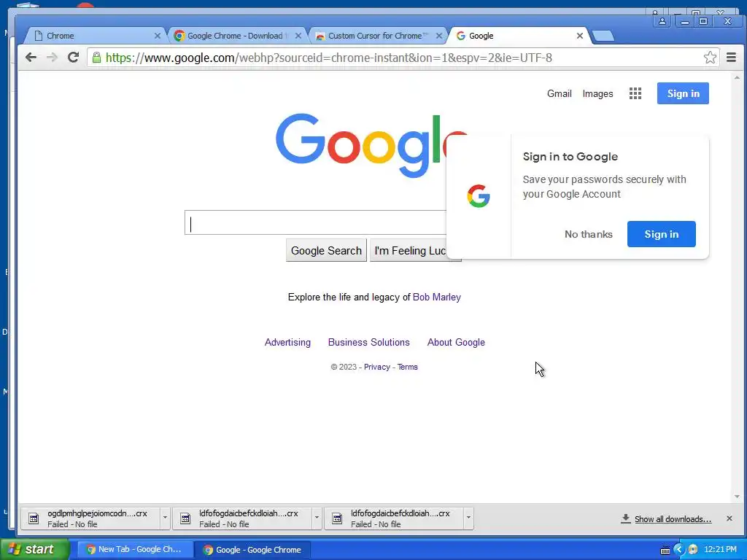Click Show all downloads link

(673, 519)
